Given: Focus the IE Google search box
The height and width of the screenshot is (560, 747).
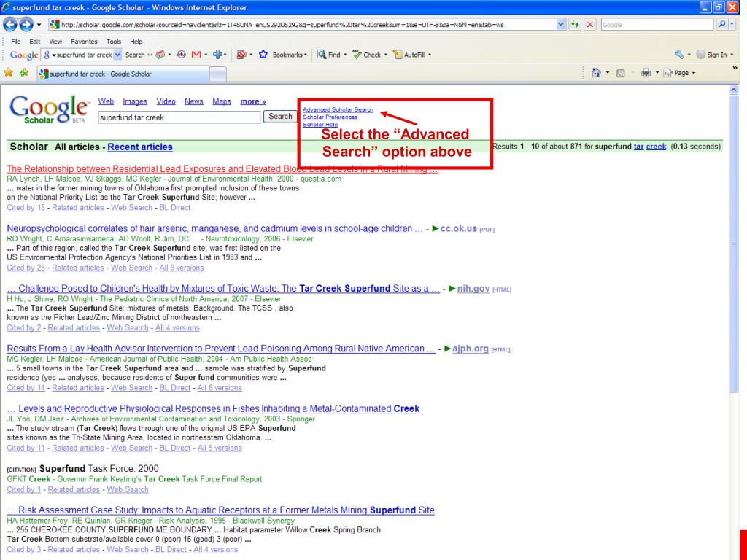Looking at the screenshot, I should click(x=656, y=24).
